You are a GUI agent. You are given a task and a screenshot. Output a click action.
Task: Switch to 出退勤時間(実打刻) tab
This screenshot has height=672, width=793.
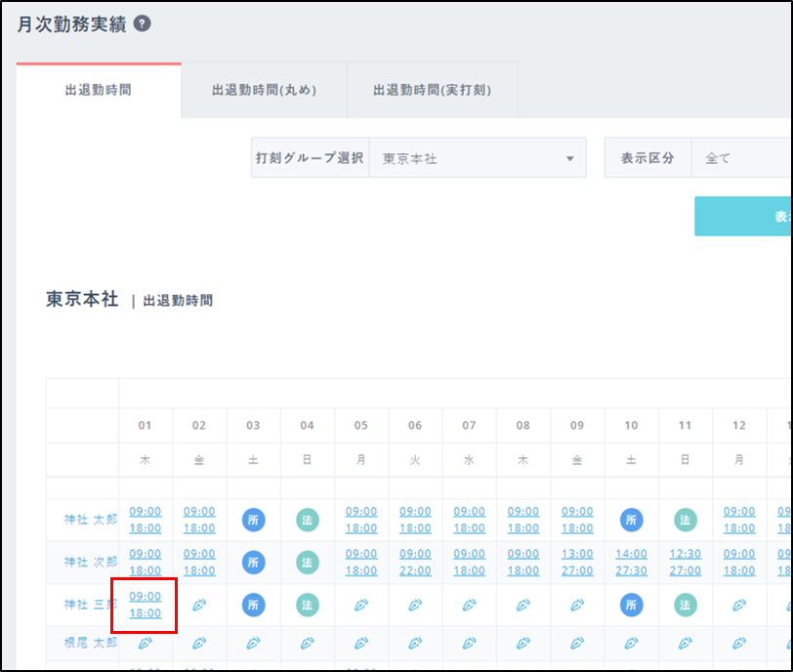[x=432, y=91]
